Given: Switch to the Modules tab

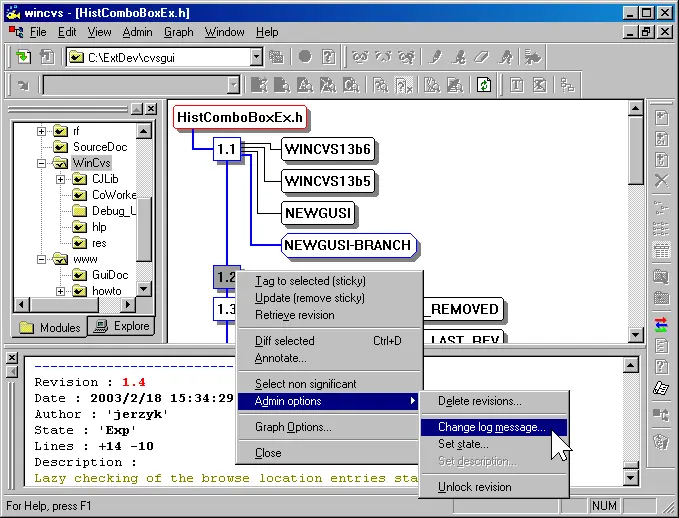Looking at the screenshot, I should 49,327.
